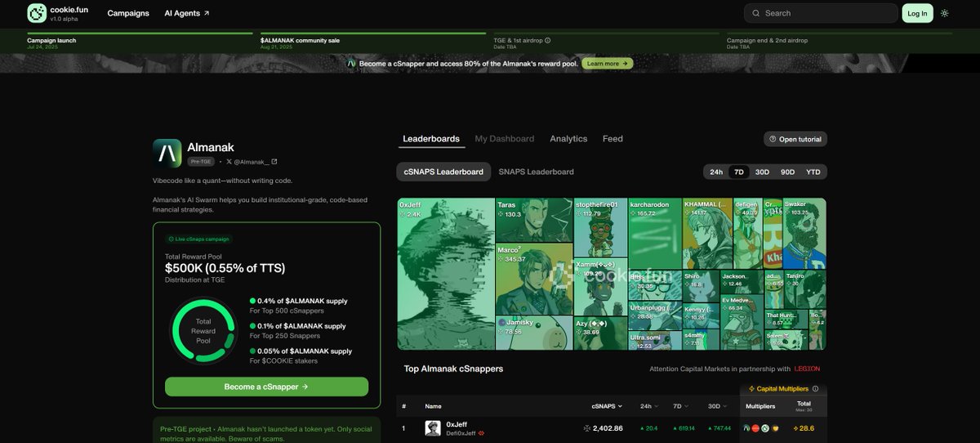The height and width of the screenshot is (443, 980).
Task: Sort by the cSNAPS column header
Action: pos(607,405)
